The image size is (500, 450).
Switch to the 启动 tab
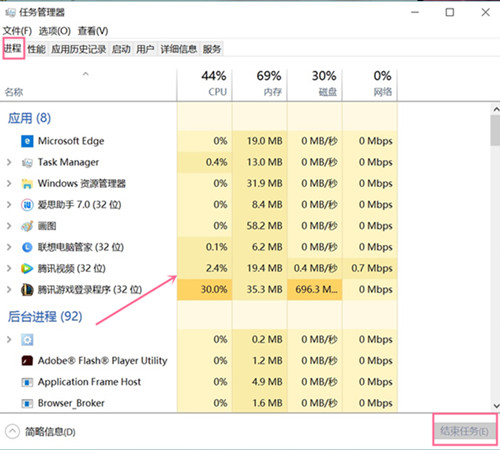point(121,49)
